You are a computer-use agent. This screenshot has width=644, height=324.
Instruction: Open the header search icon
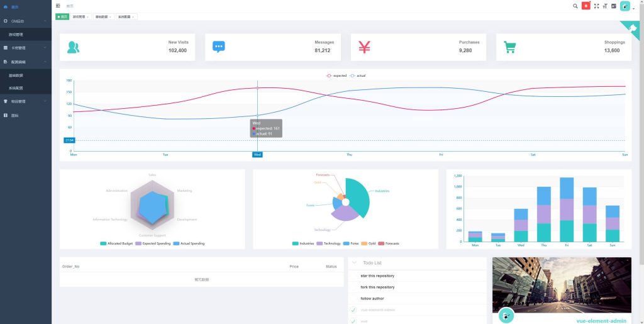click(575, 6)
